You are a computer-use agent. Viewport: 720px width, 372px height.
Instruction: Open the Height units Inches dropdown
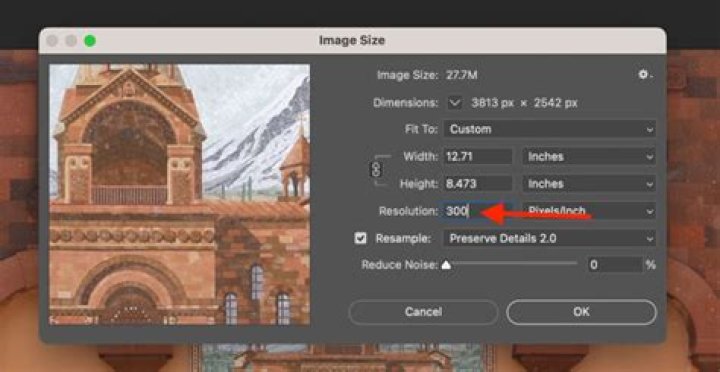(589, 184)
